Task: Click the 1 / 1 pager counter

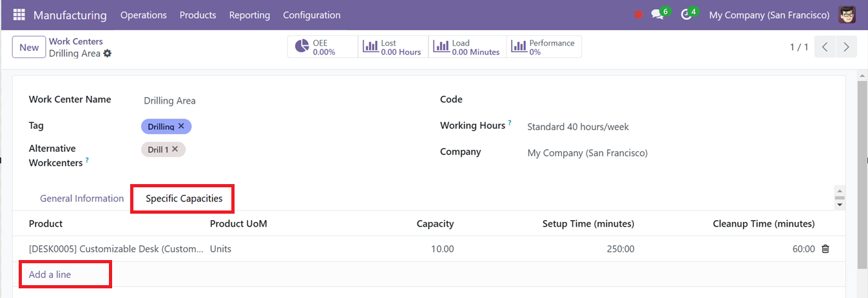Action: (799, 47)
